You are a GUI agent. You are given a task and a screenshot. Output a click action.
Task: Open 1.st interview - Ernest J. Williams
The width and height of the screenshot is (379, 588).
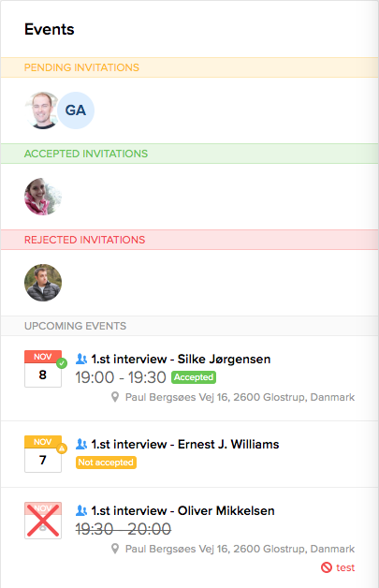(x=185, y=444)
